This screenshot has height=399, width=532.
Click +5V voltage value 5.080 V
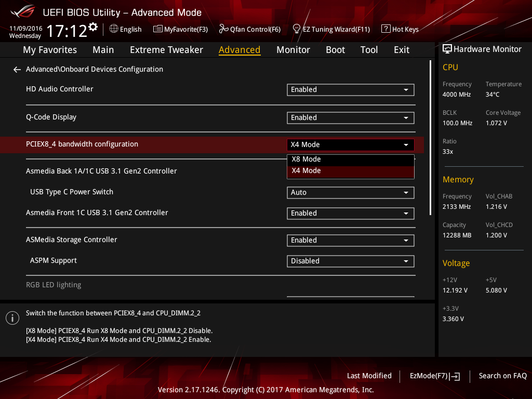pyautogui.click(x=496, y=290)
